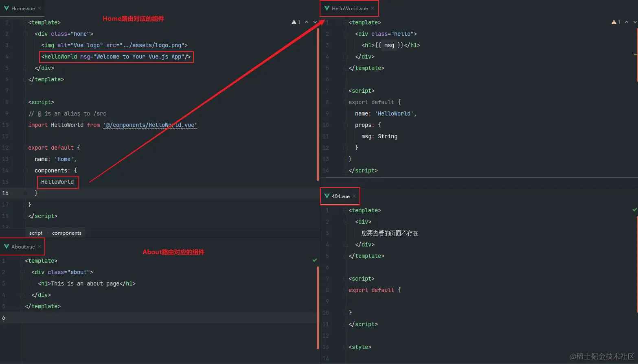Open the warning indicator in HelloWorld.vue editor
This screenshot has width=638, height=364.
tap(616, 22)
